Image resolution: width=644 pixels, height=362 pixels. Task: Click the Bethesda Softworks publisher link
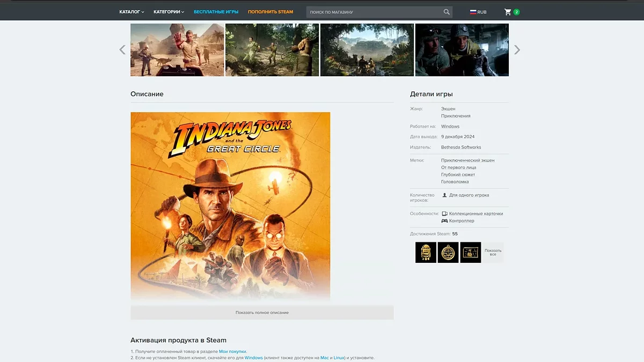click(x=461, y=147)
